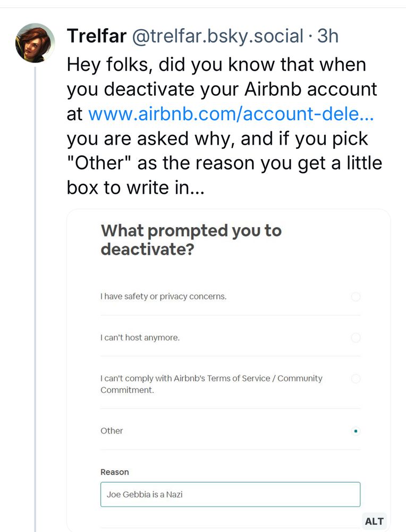
Task: Click the Trelfar display name
Action: [x=97, y=36]
